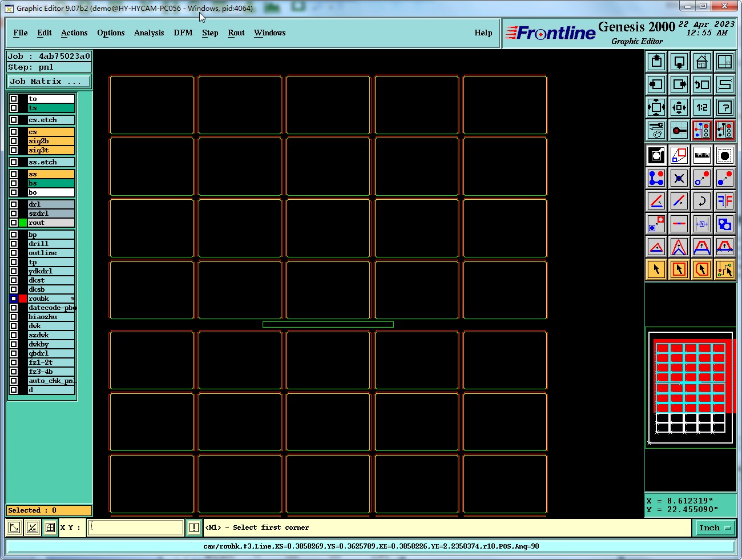Image resolution: width=742 pixels, height=560 pixels.
Task: Select the szdrl layer name
Action: (x=51, y=213)
